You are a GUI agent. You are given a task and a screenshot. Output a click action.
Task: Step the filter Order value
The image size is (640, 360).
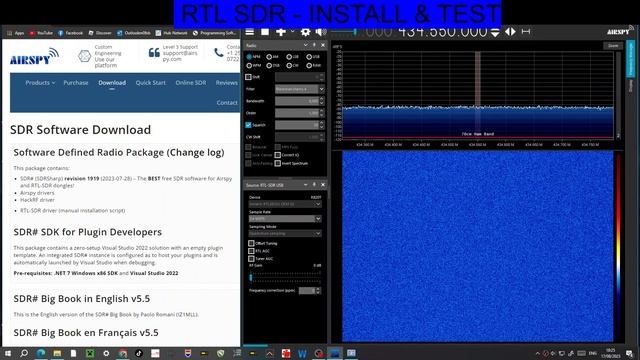click(x=322, y=113)
